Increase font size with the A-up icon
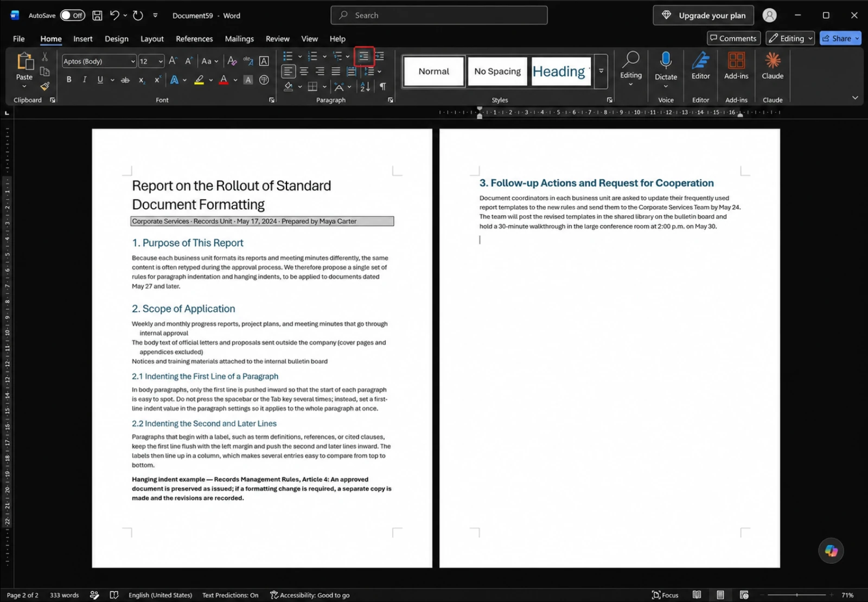This screenshot has height=602, width=868. point(173,61)
